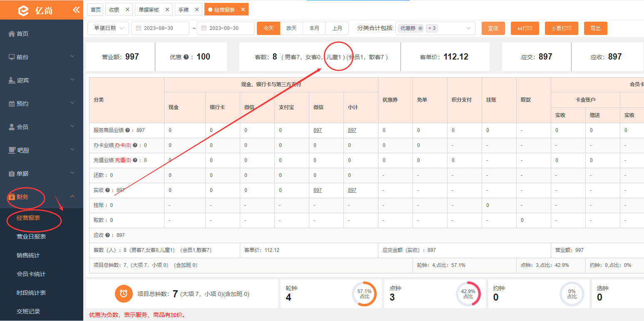Expand the 预约 menu
This screenshot has width=644, height=321.
click(42, 104)
